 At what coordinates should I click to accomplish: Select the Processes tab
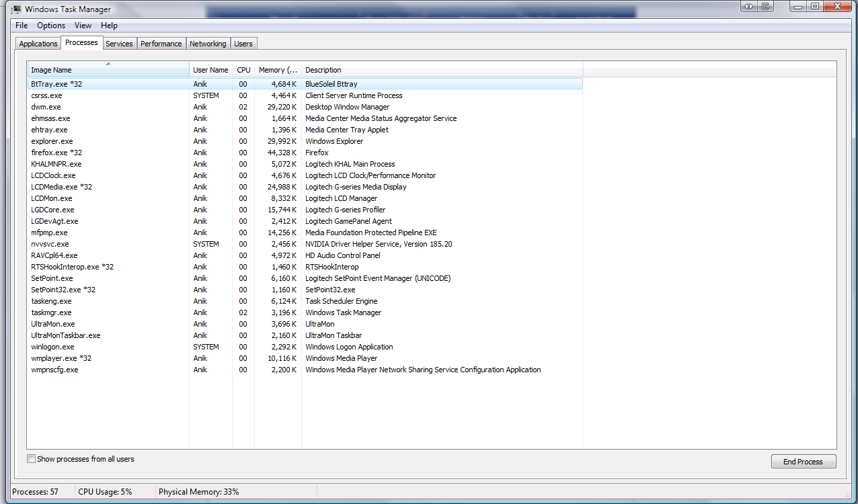(x=81, y=42)
